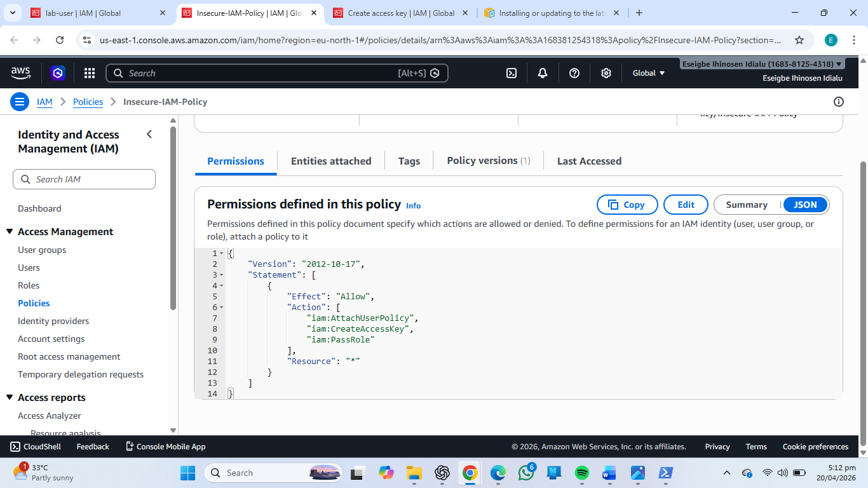Image resolution: width=868 pixels, height=488 pixels.
Task: Open the Global region dropdown
Action: [x=649, y=73]
